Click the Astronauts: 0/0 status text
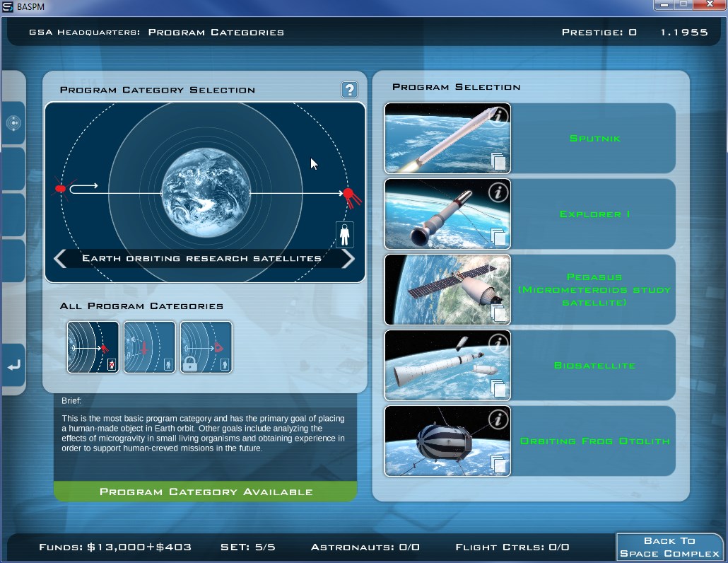The width and height of the screenshot is (728, 563). coord(365,547)
